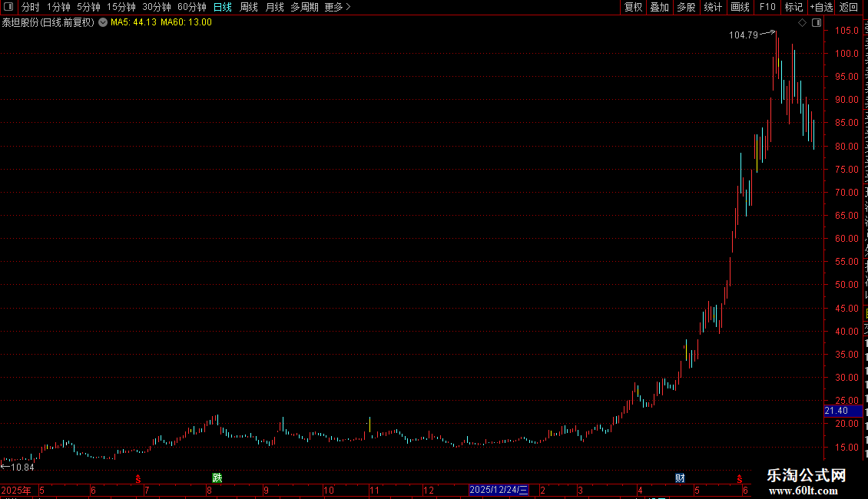Select the 5分钟 period
The height and width of the screenshot is (499, 868).
[88, 7]
